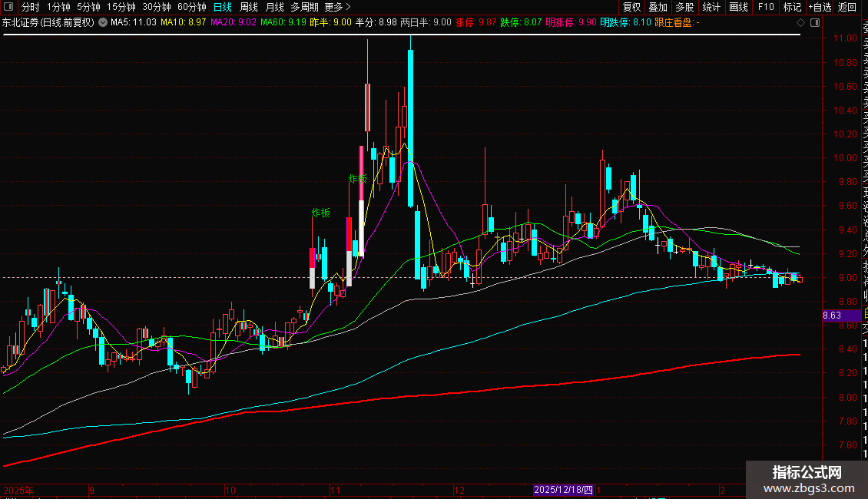Click the 11.00 price axis label

tap(845, 38)
